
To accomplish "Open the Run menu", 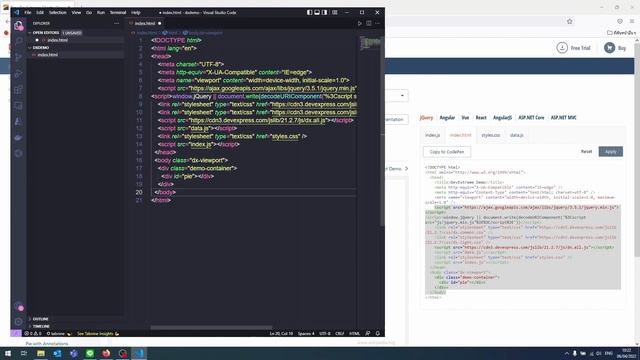I will [x=101, y=13].
